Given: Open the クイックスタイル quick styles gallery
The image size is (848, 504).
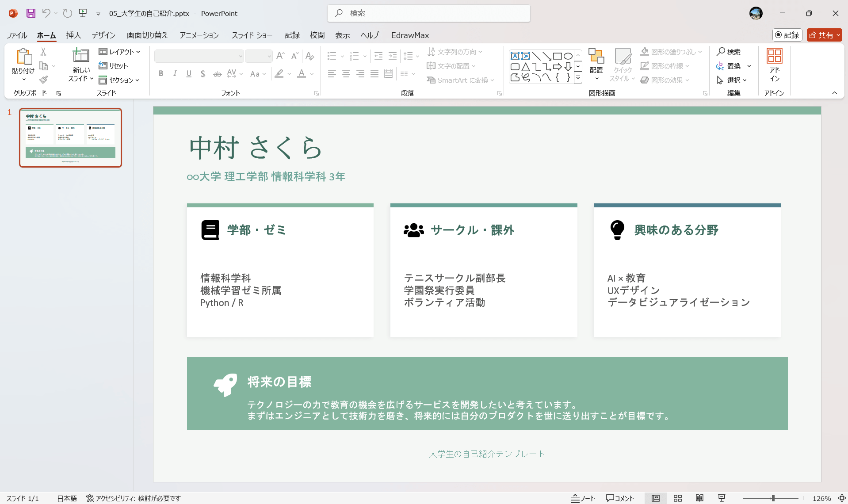Looking at the screenshot, I should click(623, 65).
